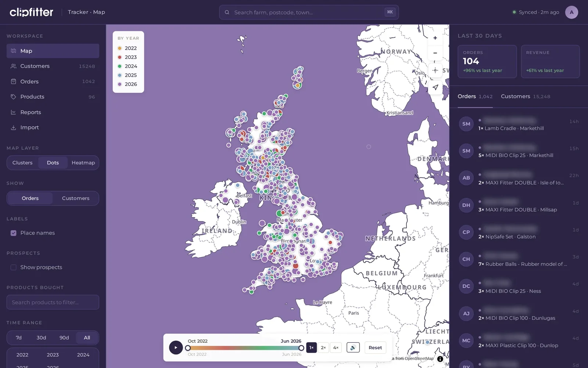Set time range to 30d

tap(42, 338)
